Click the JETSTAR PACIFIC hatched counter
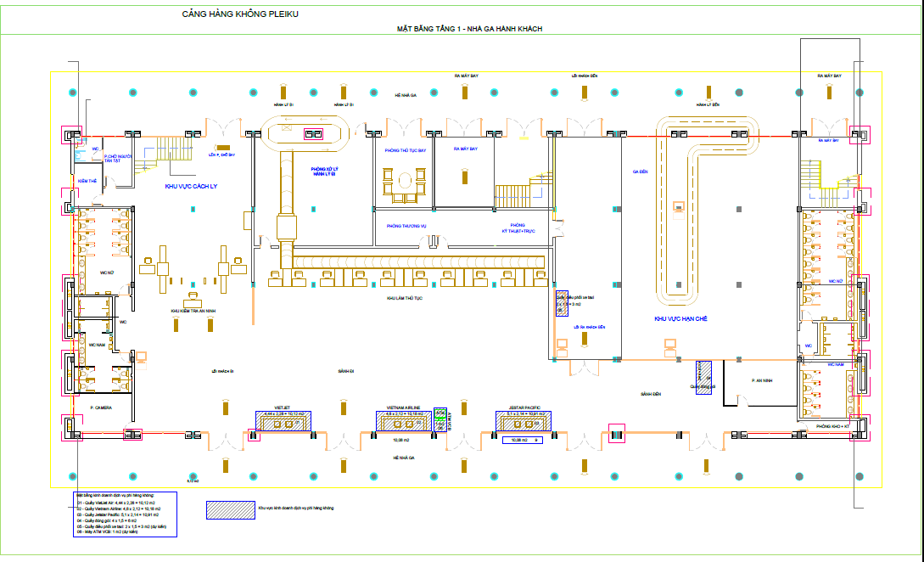Image resolution: width=924 pixels, height=562 pixels. [524, 420]
